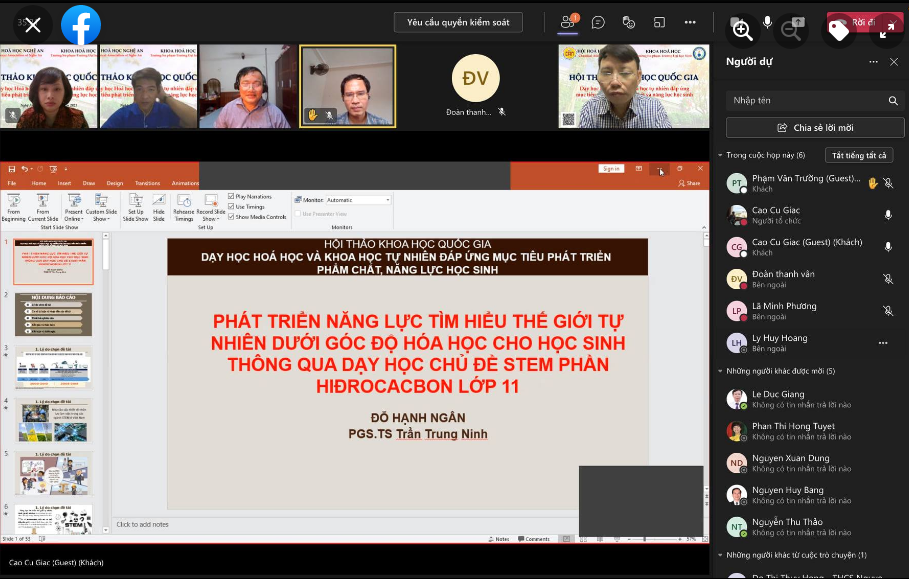The width and height of the screenshot is (909, 579).
Task: Click the Facebook logo icon
Action: pos(81,25)
